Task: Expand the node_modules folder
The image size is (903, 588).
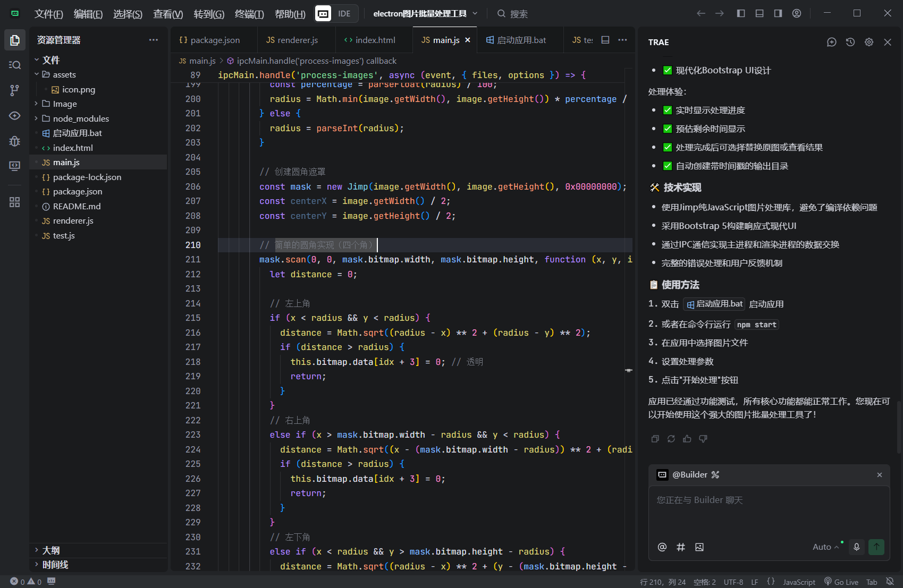Action: click(x=80, y=118)
